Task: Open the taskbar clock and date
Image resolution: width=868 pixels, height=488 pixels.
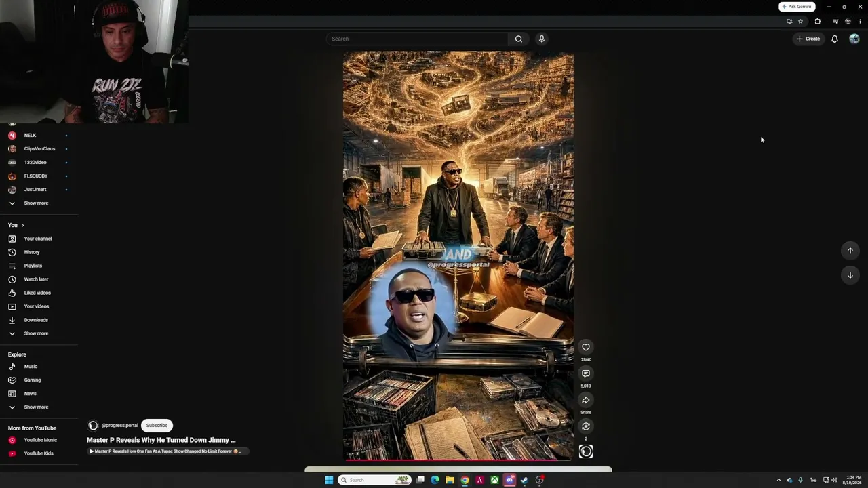Action: [x=853, y=480]
